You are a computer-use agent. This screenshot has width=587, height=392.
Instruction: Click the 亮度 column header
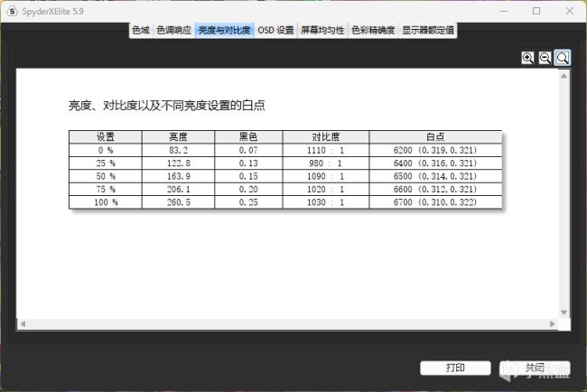click(x=178, y=137)
